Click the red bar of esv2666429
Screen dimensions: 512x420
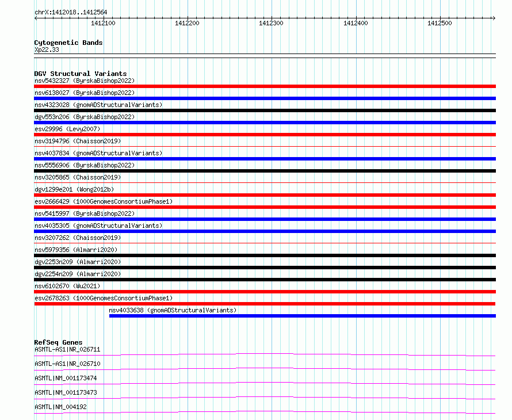[265, 207]
